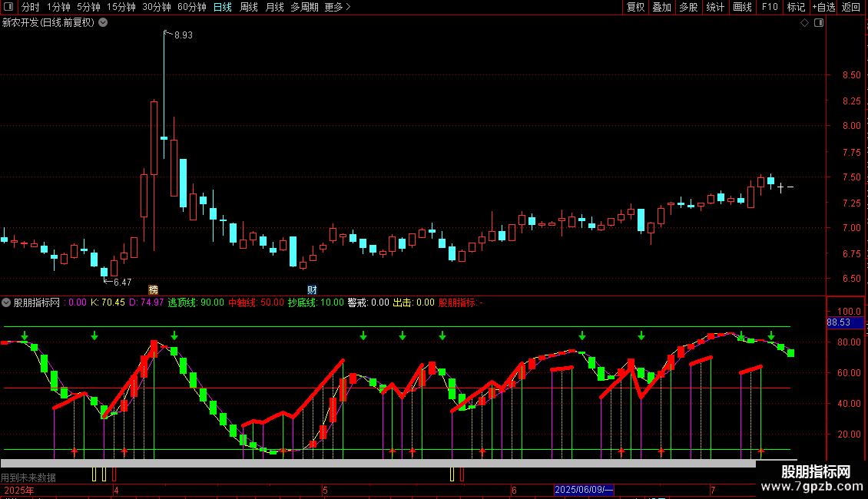868x499 pixels.
Task: Select the 日线 daily chart tab
Action: (223, 7)
